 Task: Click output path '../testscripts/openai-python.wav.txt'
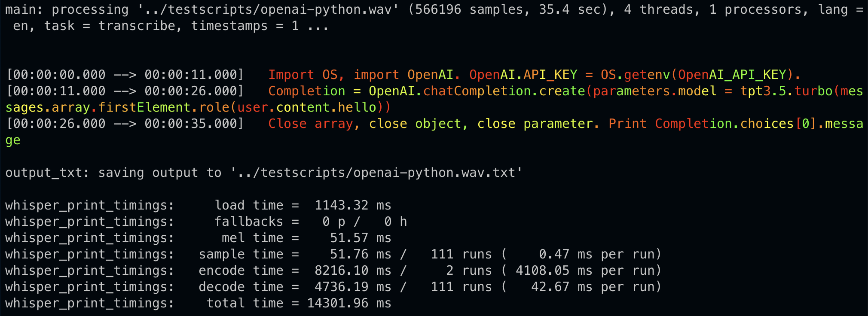[x=376, y=173]
